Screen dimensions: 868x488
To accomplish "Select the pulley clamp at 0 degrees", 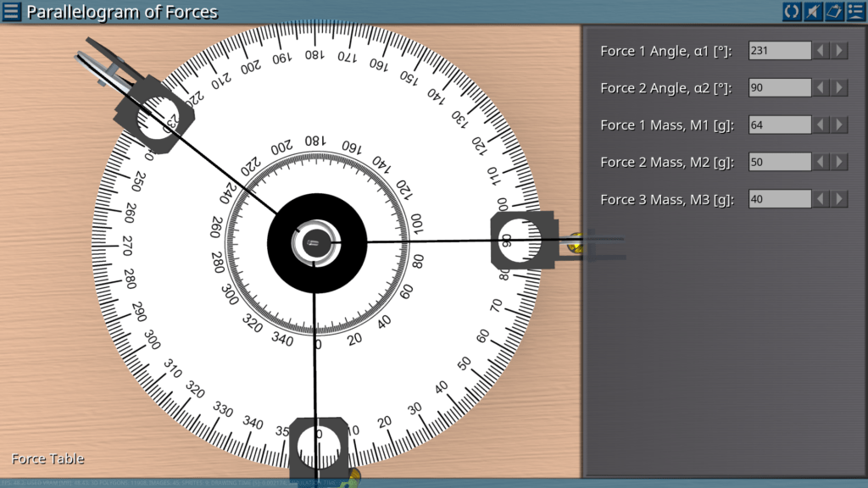I will [318, 443].
